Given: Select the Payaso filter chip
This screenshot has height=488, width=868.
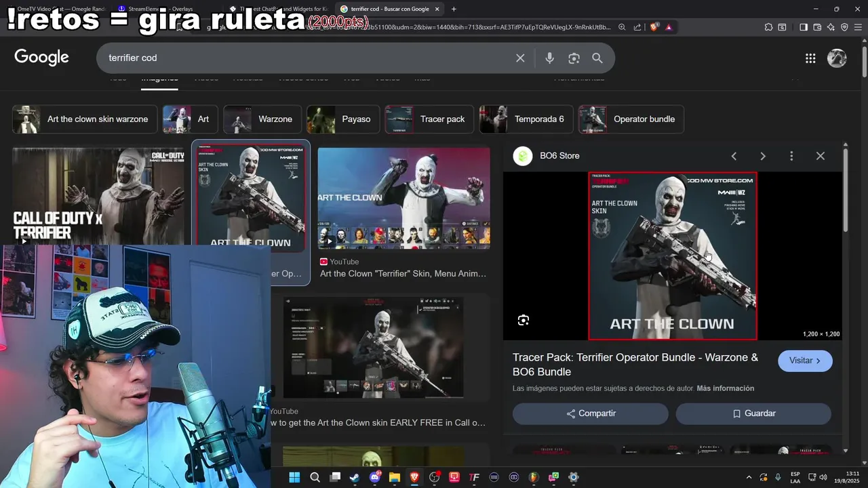Looking at the screenshot, I should (342, 119).
